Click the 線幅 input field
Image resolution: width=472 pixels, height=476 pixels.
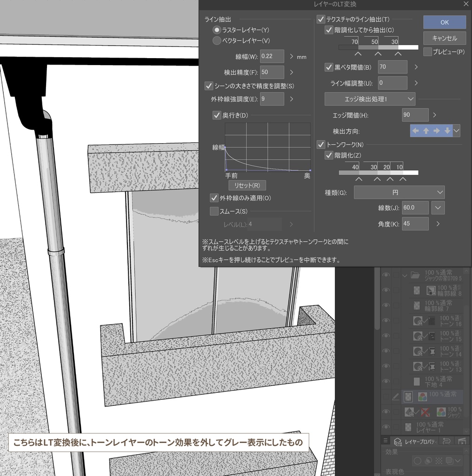[272, 56]
